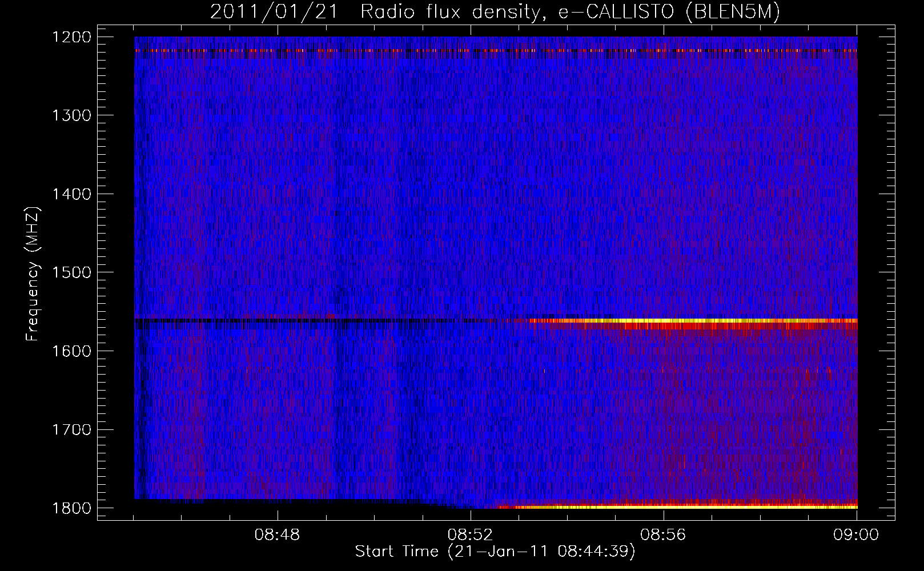
Task: Click the 1400 frequency axis label
Action: tap(71, 194)
